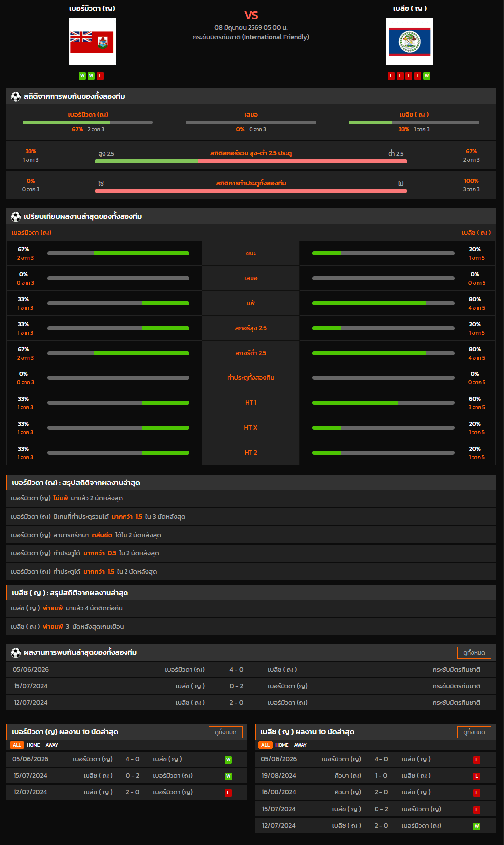Click the red VS text at top
The image size is (504, 845).
[252, 15]
